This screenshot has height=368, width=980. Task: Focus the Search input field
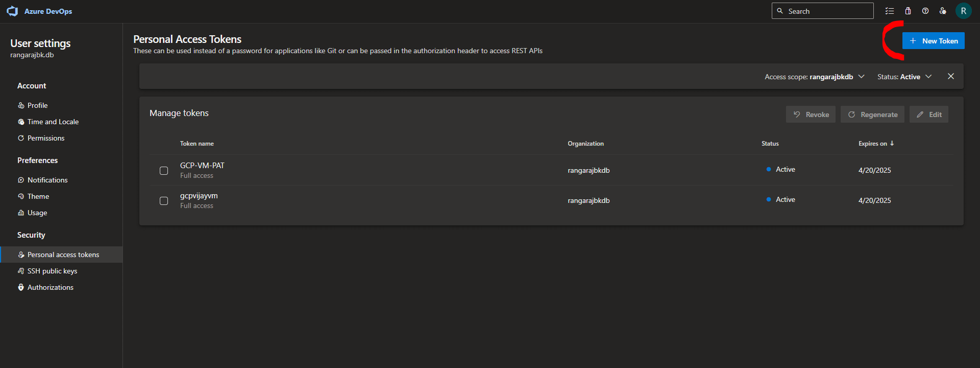point(822,11)
